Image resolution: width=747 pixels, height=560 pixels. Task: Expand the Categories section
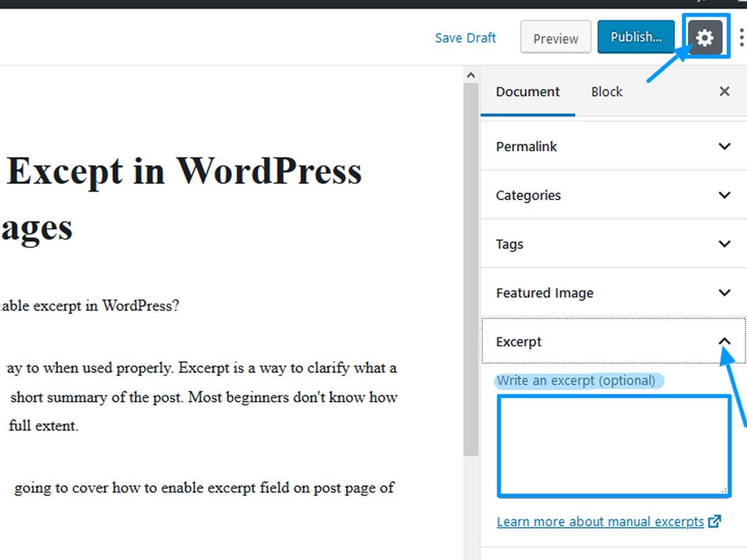click(x=613, y=195)
